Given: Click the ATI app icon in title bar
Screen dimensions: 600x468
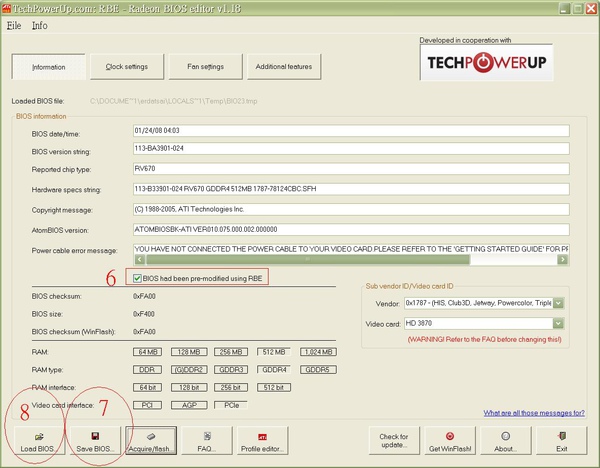Looking at the screenshot, I should (6, 8).
